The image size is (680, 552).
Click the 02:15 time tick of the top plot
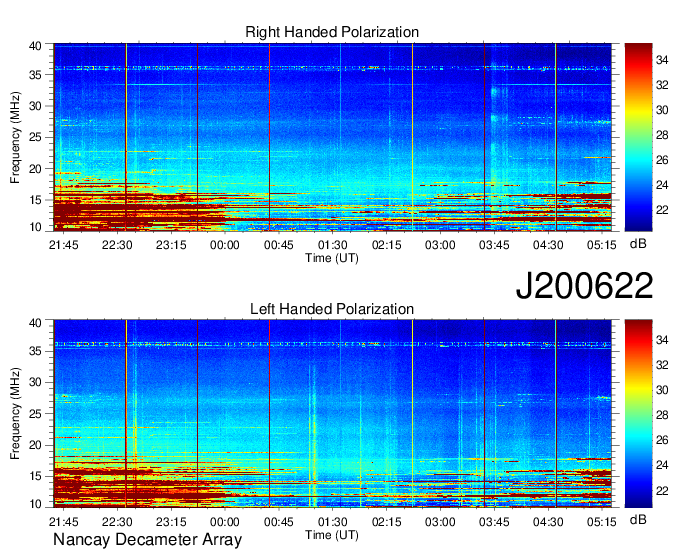click(386, 245)
